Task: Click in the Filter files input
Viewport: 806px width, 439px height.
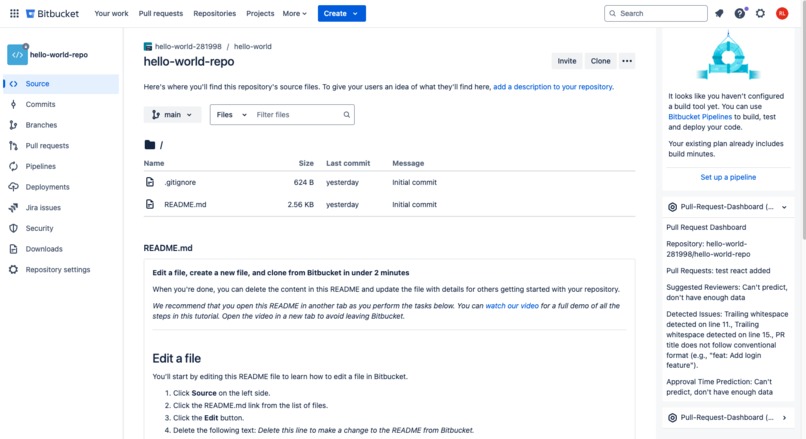Action: 298,115
